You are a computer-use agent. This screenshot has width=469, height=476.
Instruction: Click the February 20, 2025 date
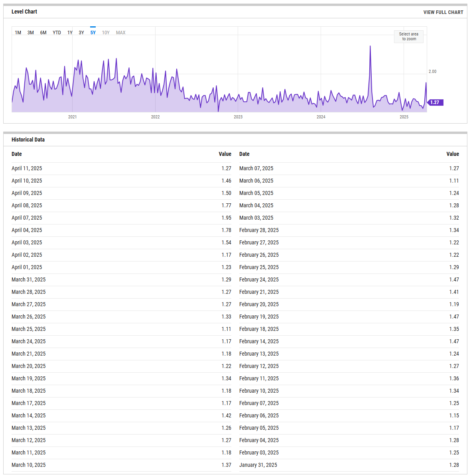point(259,305)
